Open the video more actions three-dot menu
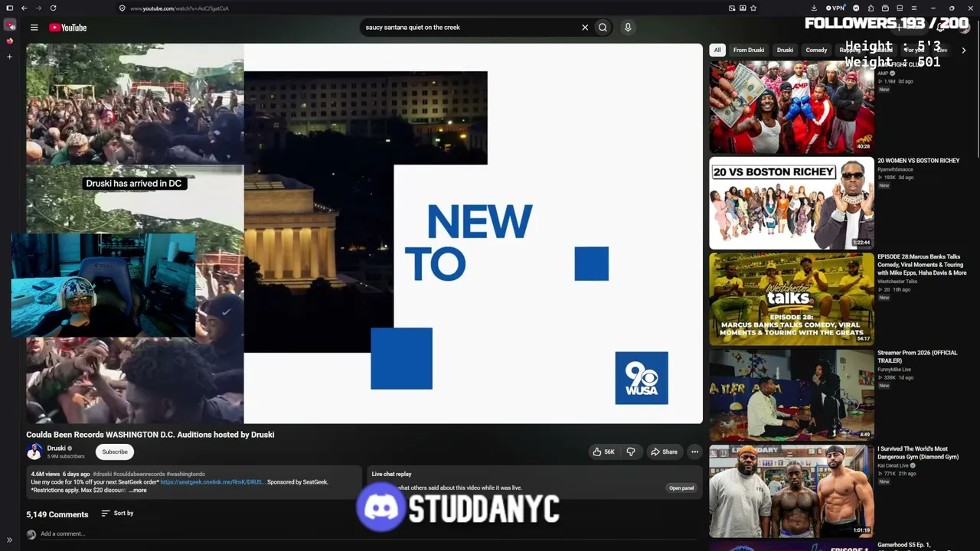This screenshot has height=551, width=980. [x=695, y=452]
